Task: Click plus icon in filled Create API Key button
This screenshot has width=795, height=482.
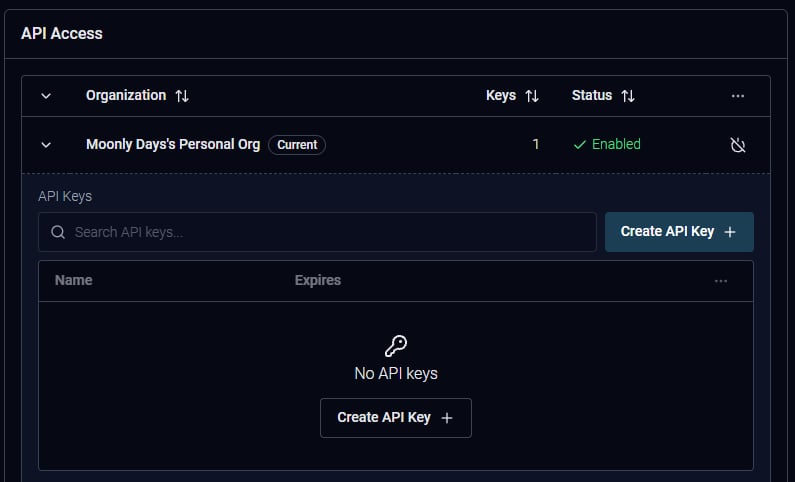Action: pyautogui.click(x=730, y=232)
